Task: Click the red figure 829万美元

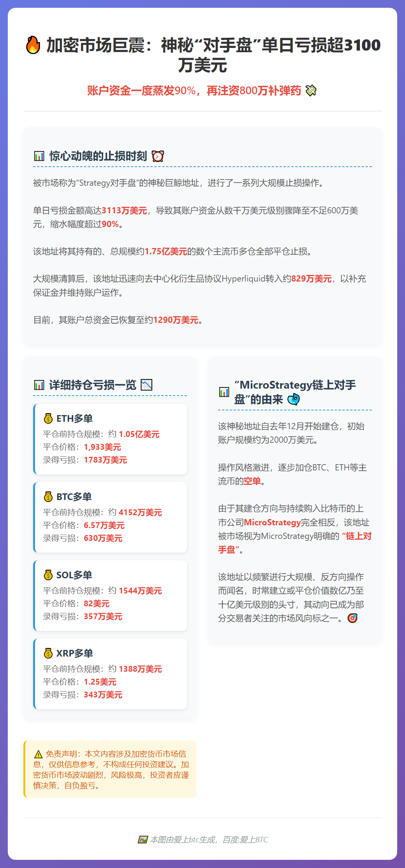Action: click(x=312, y=279)
